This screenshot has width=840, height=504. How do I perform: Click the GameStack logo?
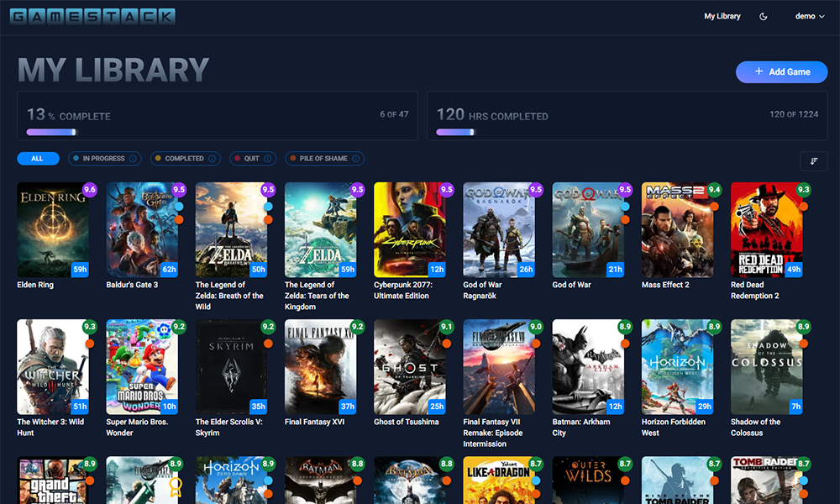point(92,17)
